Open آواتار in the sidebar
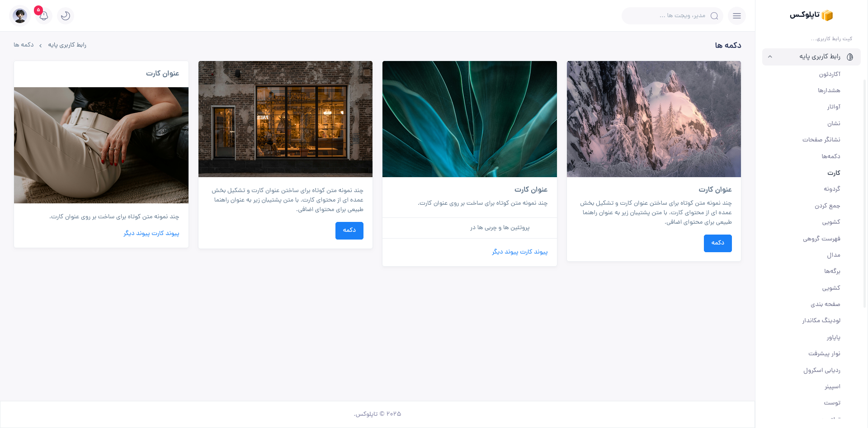Image resolution: width=868 pixels, height=428 pixels. point(834,107)
